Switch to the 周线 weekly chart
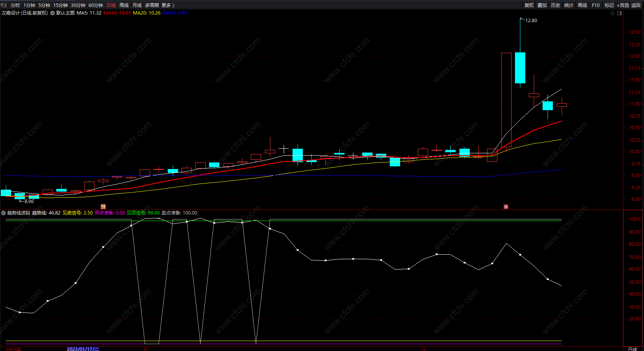Viewport: 644px width, 351px height. pyautogui.click(x=124, y=5)
